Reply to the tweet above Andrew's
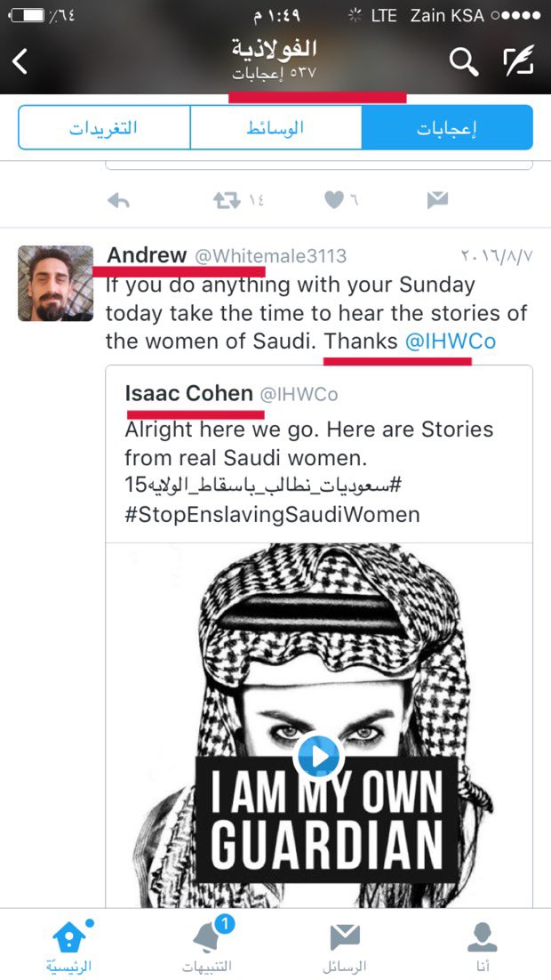This screenshot has height=980, width=551. [118, 200]
